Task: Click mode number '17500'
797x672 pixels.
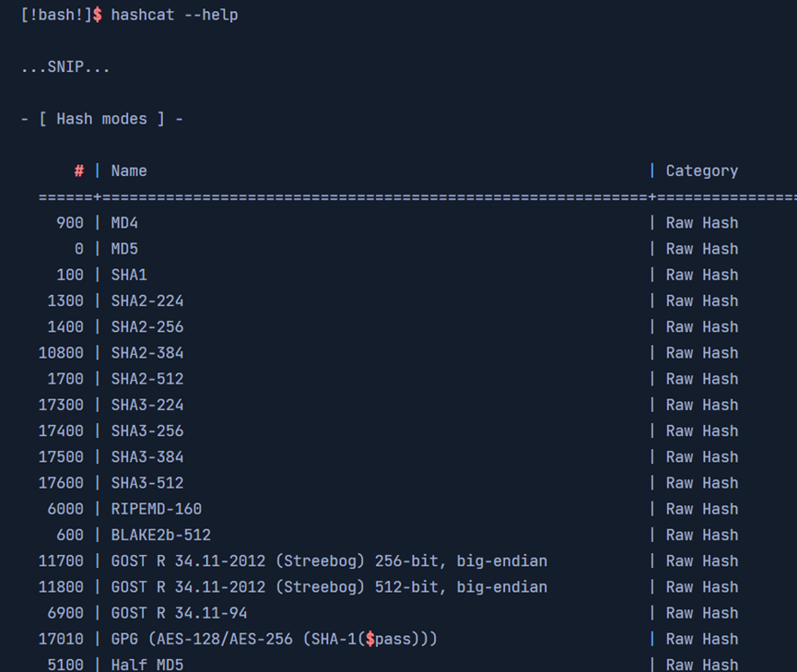Action: (x=61, y=457)
